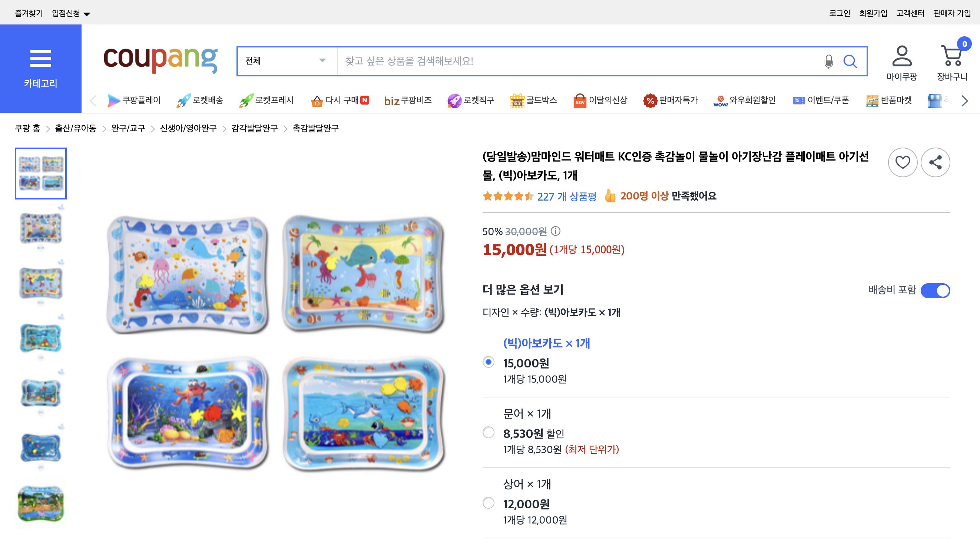980x548 pixels.
Task: Click the share icon next to product title
Action: pos(936,162)
